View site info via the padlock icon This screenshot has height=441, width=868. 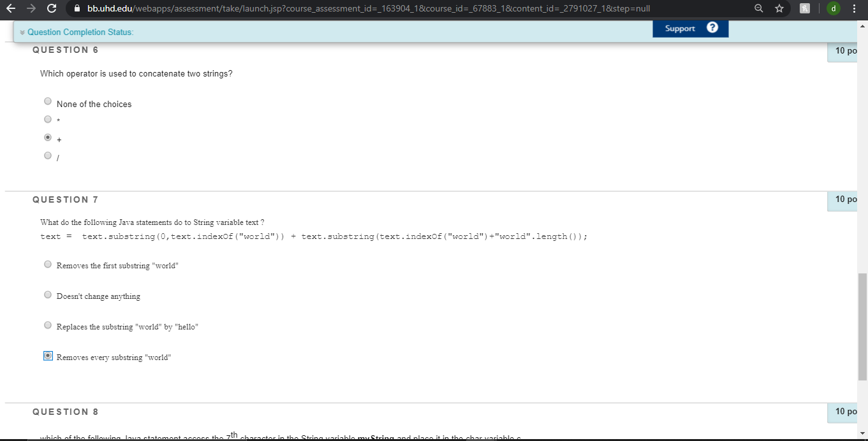pyautogui.click(x=77, y=9)
